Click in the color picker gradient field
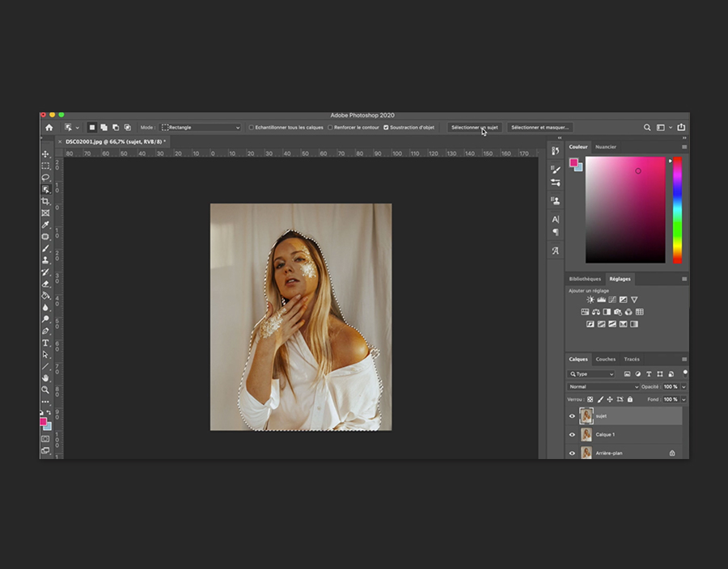 (624, 209)
